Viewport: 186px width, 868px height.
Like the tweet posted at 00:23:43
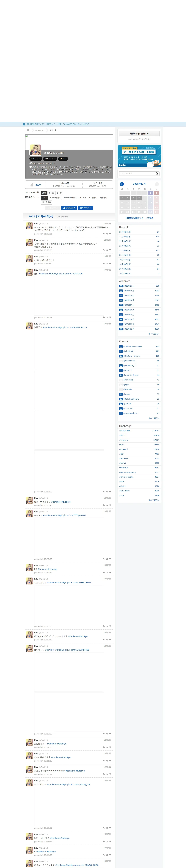[110, 640]
